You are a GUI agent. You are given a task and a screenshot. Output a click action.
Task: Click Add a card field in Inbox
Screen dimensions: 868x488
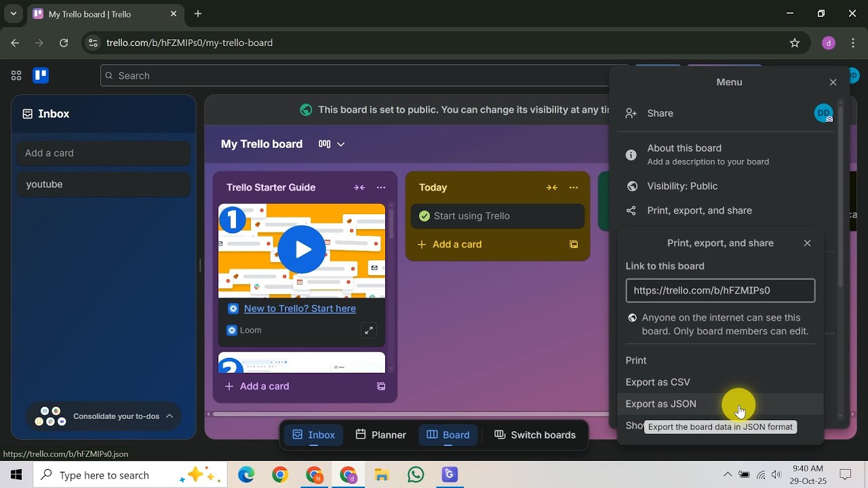(x=104, y=153)
